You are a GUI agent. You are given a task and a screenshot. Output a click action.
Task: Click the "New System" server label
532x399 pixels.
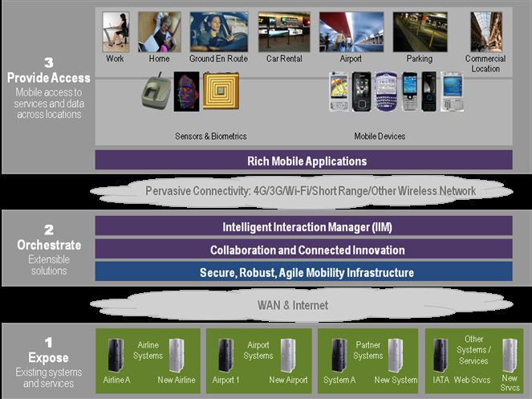(x=396, y=380)
